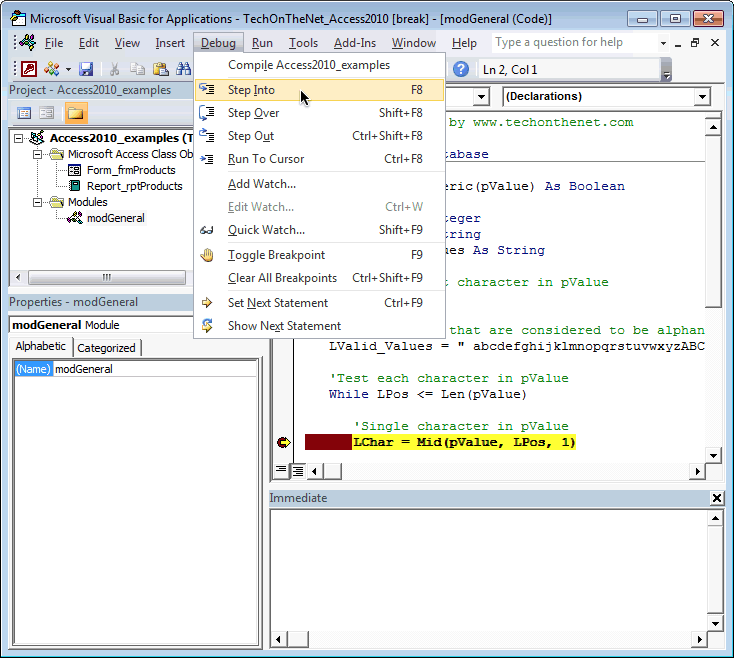Click the Paste toolbar icon
The width and height of the screenshot is (734, 658).
[x=161, y=69]
